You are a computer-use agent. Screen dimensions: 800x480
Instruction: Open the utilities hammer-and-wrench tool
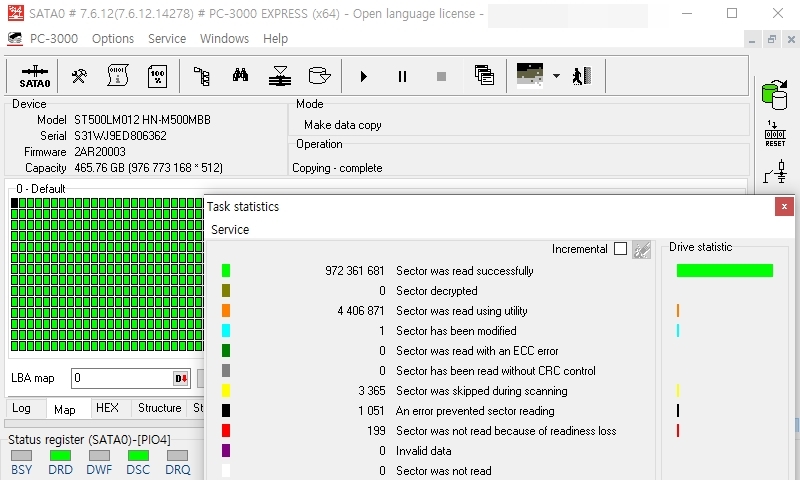point(79,77)
